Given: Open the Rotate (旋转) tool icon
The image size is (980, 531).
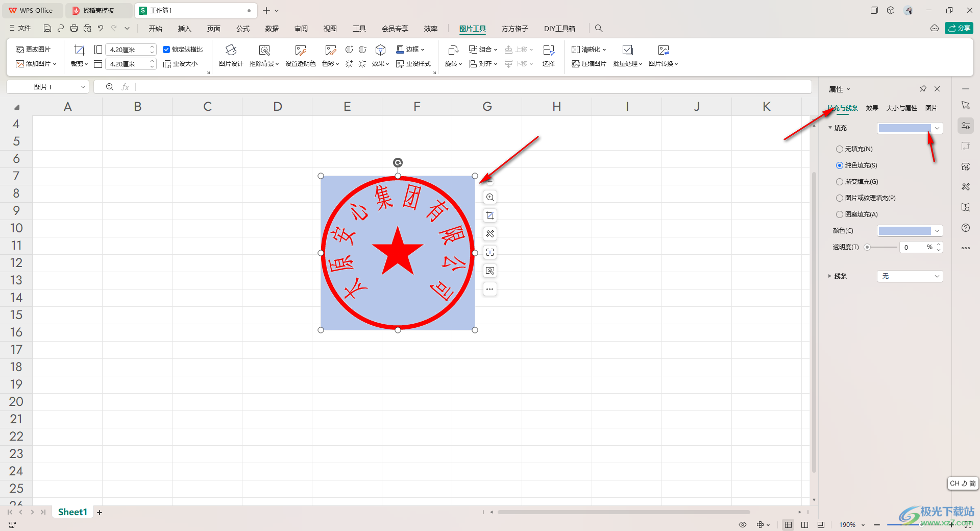Looking at the screenshot, I should [453, 50].
